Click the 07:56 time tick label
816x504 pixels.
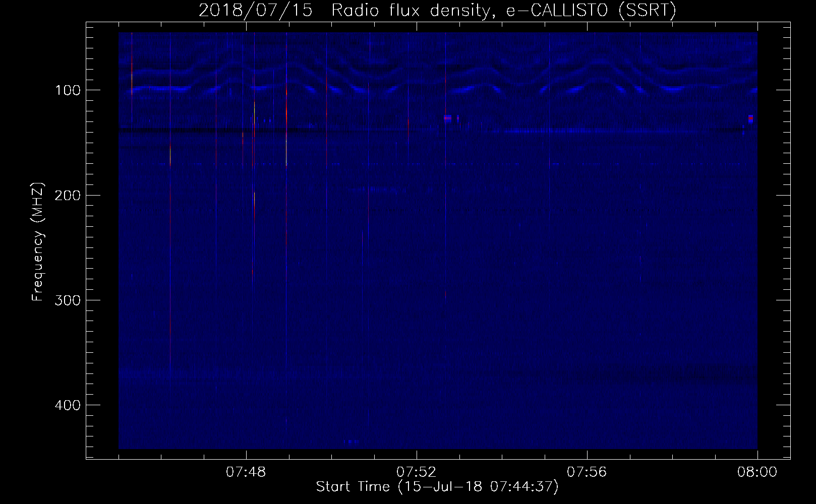tap(587, 472)
